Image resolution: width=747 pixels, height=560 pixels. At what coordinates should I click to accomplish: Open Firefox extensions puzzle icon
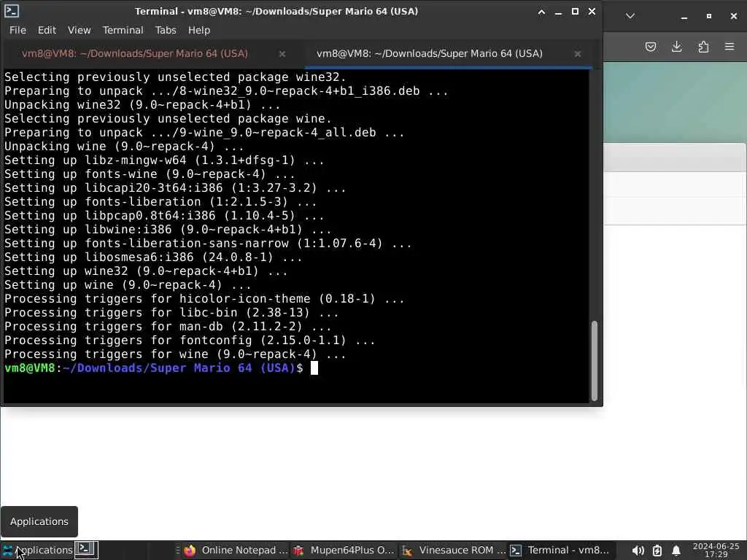703,47
